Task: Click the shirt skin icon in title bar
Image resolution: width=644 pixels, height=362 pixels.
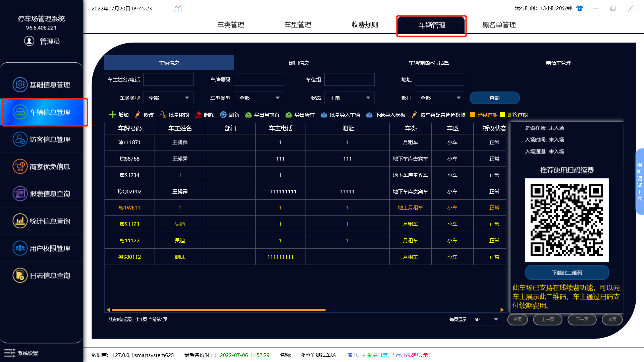Action: click(580, 8)
